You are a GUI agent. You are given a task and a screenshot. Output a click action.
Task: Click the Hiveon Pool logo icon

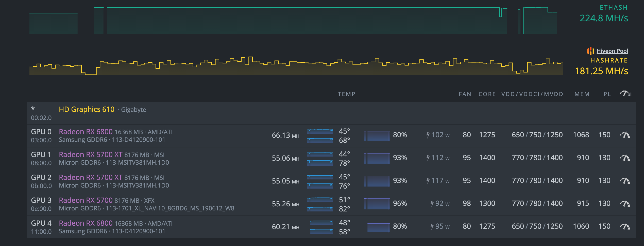tap(590, 51)
